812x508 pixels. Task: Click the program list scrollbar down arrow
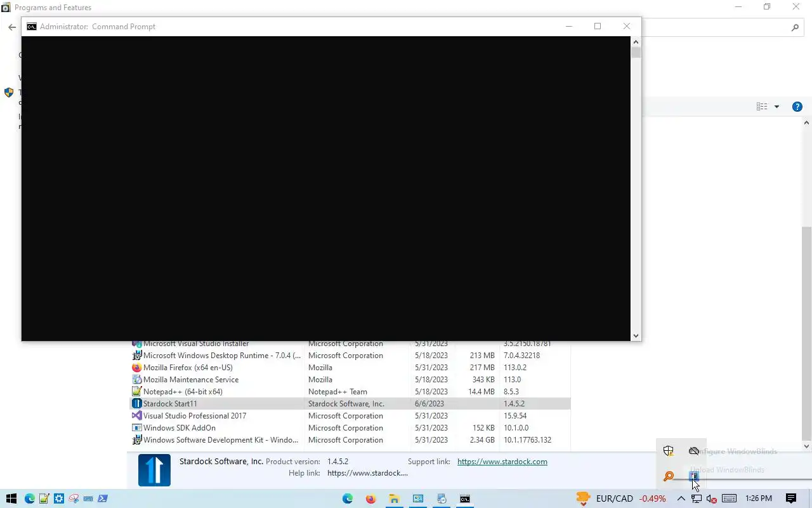click(807, 446)
